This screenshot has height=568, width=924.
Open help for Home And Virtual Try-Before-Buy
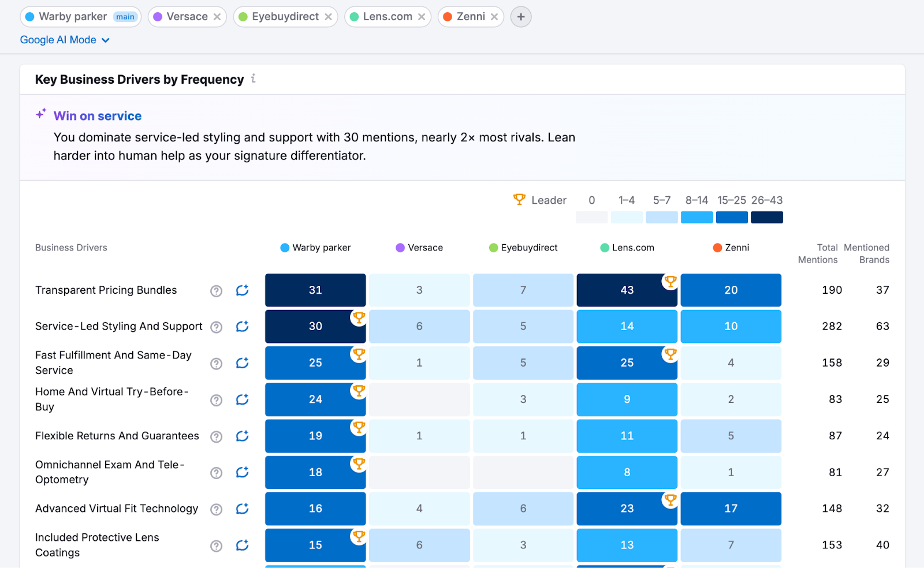[216, 400]
